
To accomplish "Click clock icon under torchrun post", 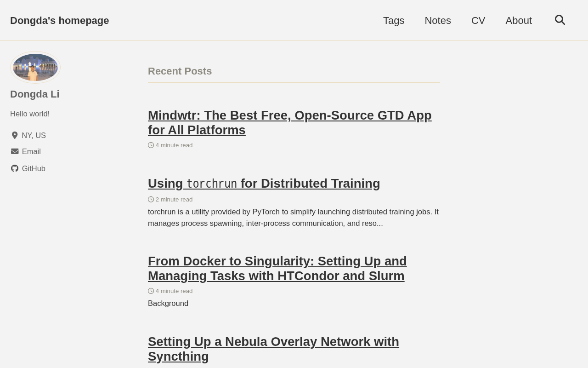I will pos(151,199).
